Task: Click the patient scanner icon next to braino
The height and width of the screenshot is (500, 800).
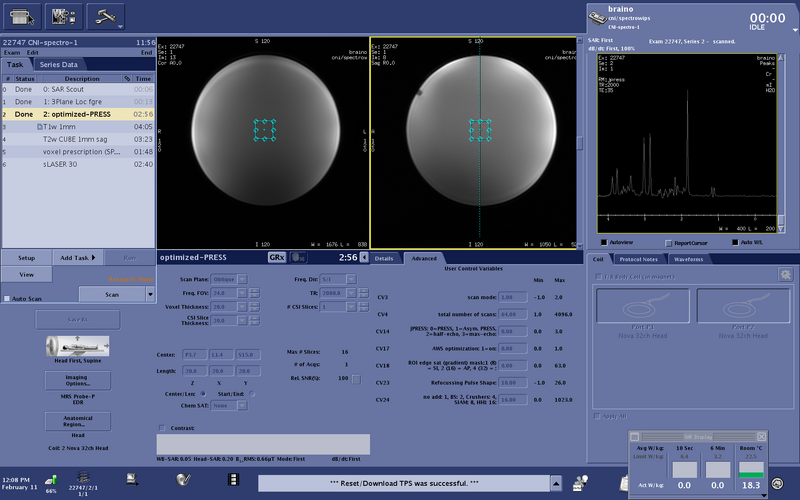Action: click(597, 18)
